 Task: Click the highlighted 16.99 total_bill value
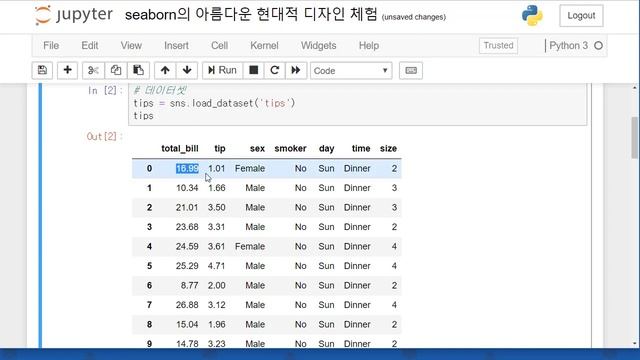[187, 168]
